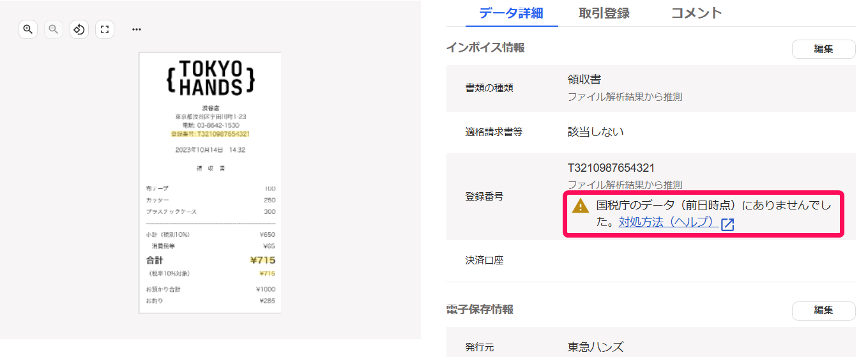Image resolution: width=868 pixels, height=357 pixels.
Task: Click the 電子保存情報 heading
Action: pos(480,309)
